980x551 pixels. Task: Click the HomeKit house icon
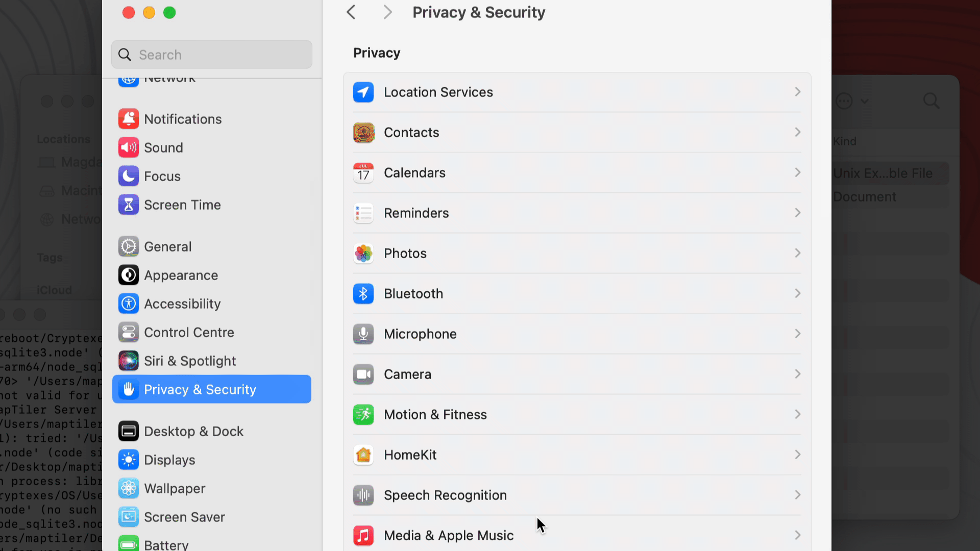[363, 455]
